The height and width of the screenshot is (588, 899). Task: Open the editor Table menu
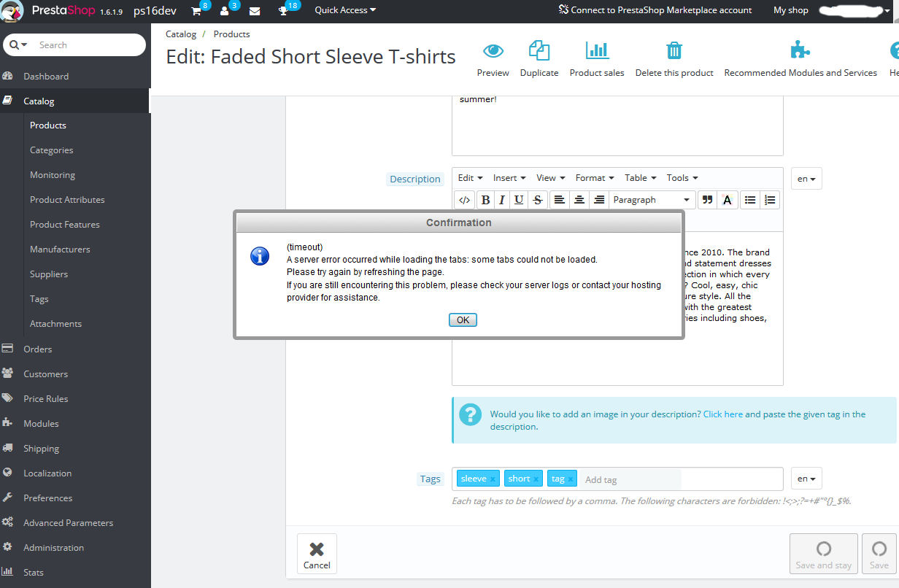point(640,177)
